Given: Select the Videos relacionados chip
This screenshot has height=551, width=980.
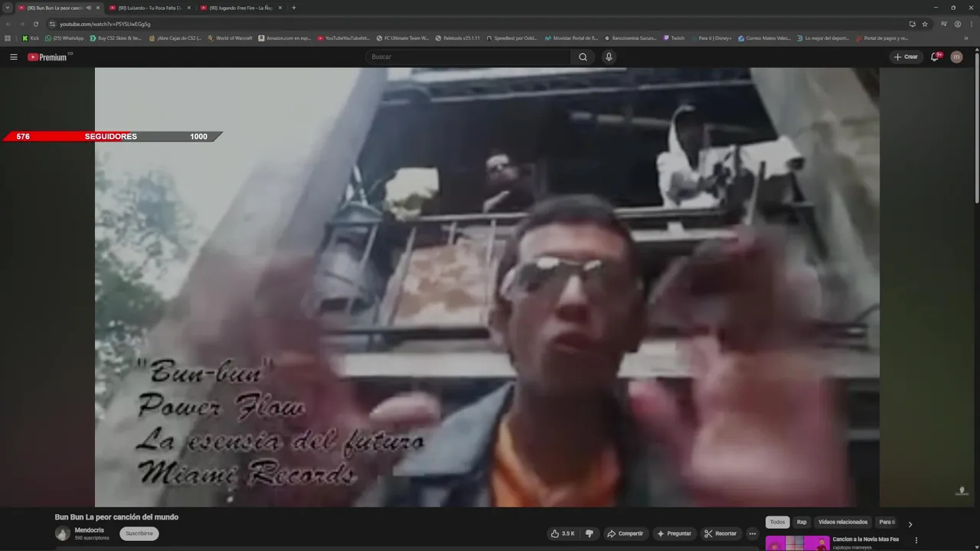Looking at the screenshot, I should [843, 522].
